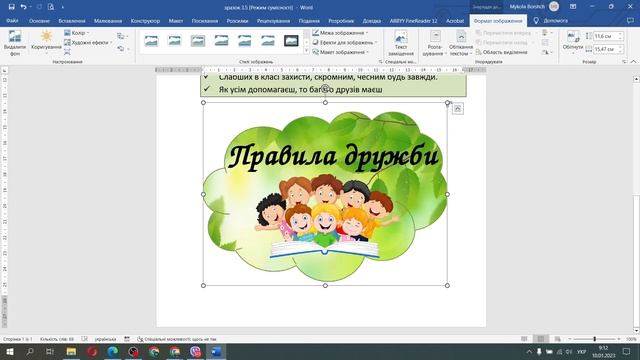Select the Правила дружби picture

point(325,194)
